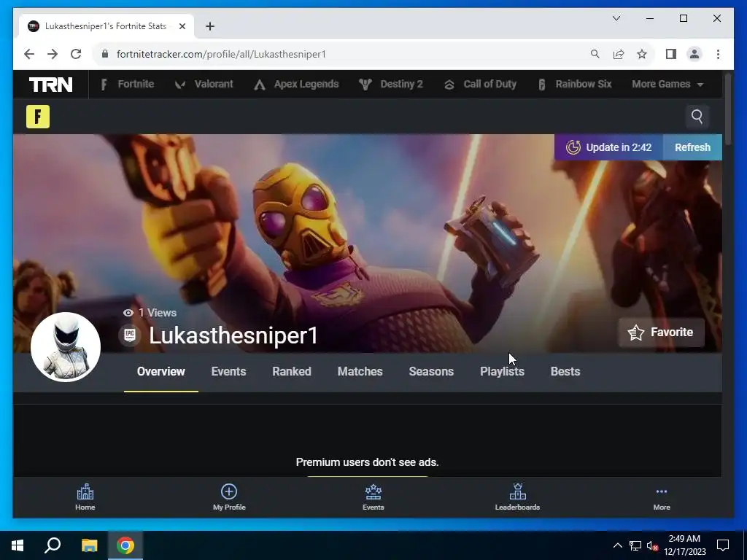Viewport: 747px width, 560px height.
Task: Click the Chrome taskbar icon
Action: (x=125, y=545)
